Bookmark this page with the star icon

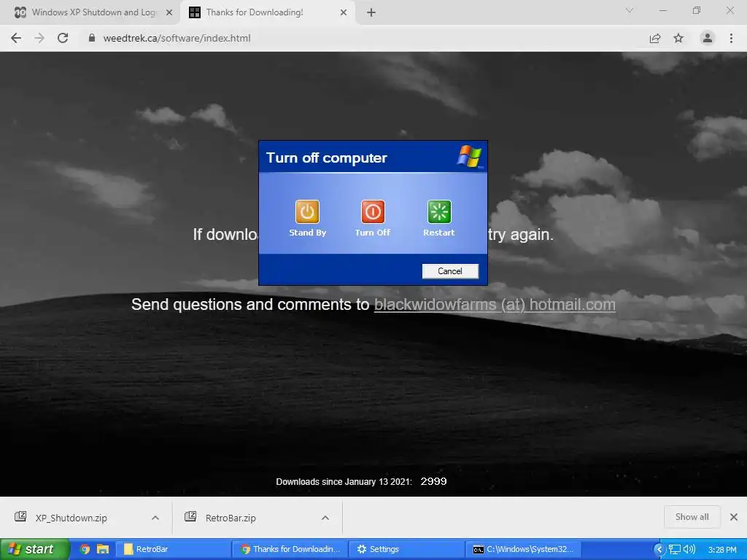(x=678, y=38)
